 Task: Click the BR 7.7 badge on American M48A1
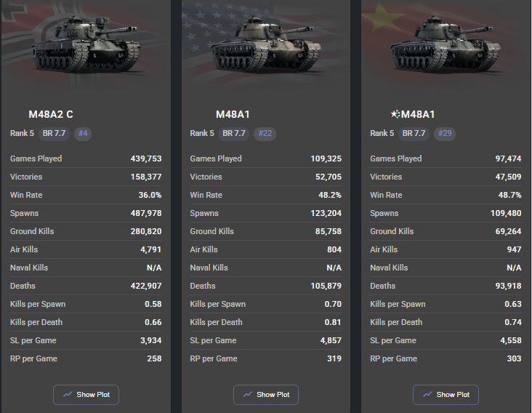tap(234, 133)
